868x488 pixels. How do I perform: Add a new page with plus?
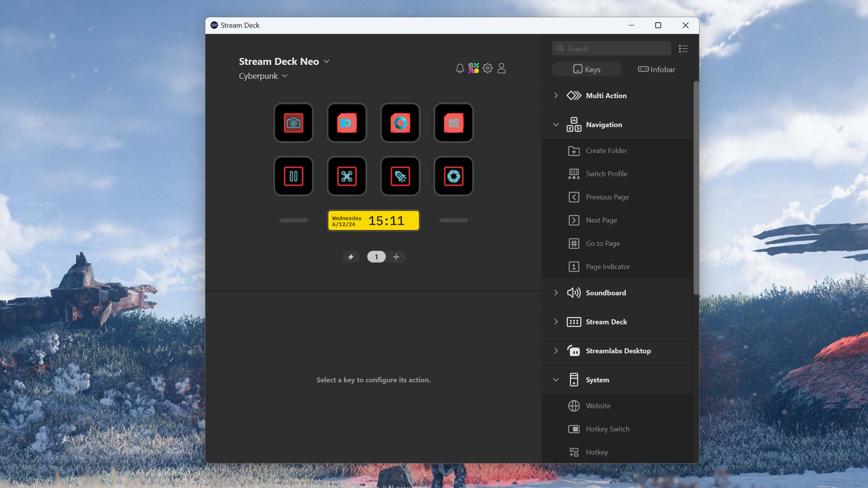tap(396, 257)
